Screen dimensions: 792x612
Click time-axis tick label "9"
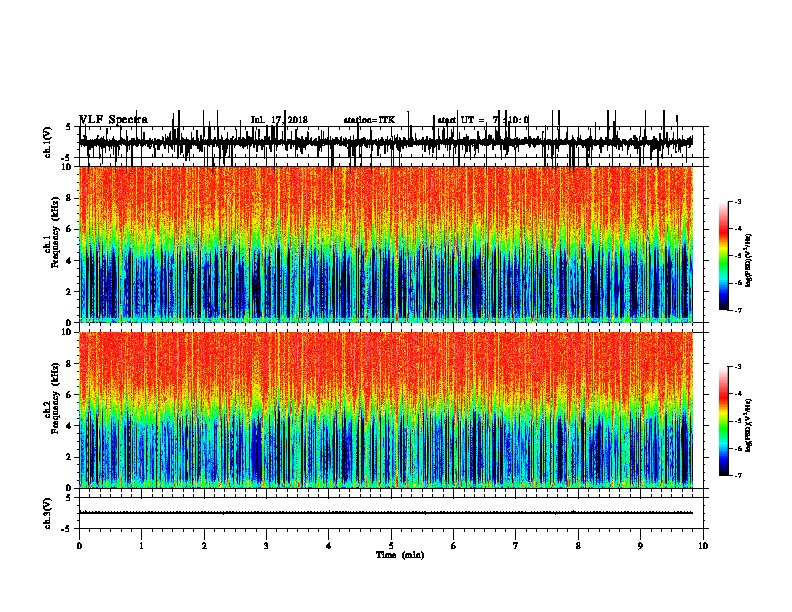point(640,546)
